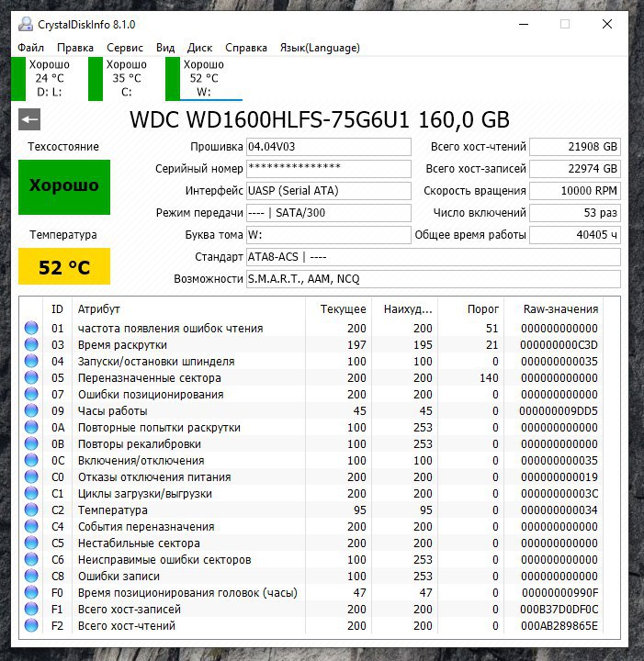Screen dimensions: 644x661
Task: Open the Правка menu
Action: click(75, 48)
